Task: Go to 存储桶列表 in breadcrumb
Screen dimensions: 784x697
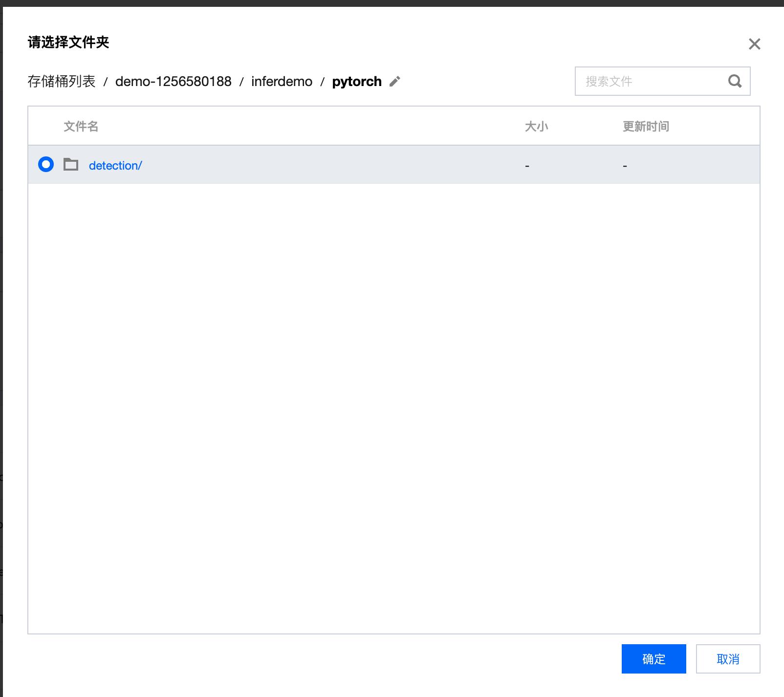Action: [62, 81]
